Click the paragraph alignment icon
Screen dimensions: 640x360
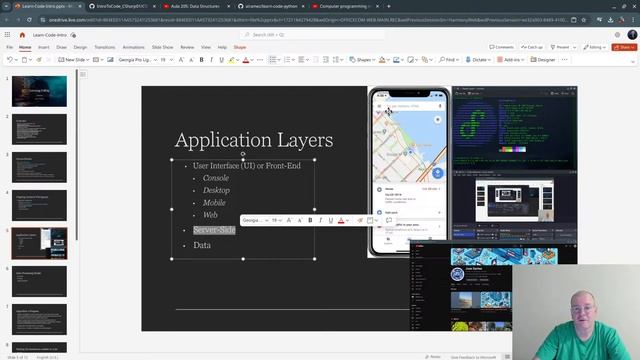point(301,60)
